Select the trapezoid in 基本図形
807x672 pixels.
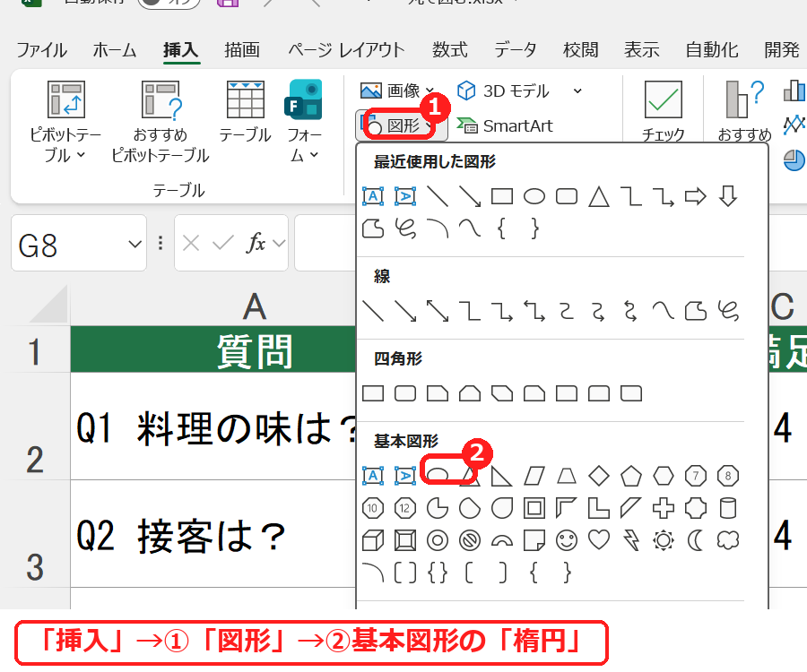[x=567, y=476]
